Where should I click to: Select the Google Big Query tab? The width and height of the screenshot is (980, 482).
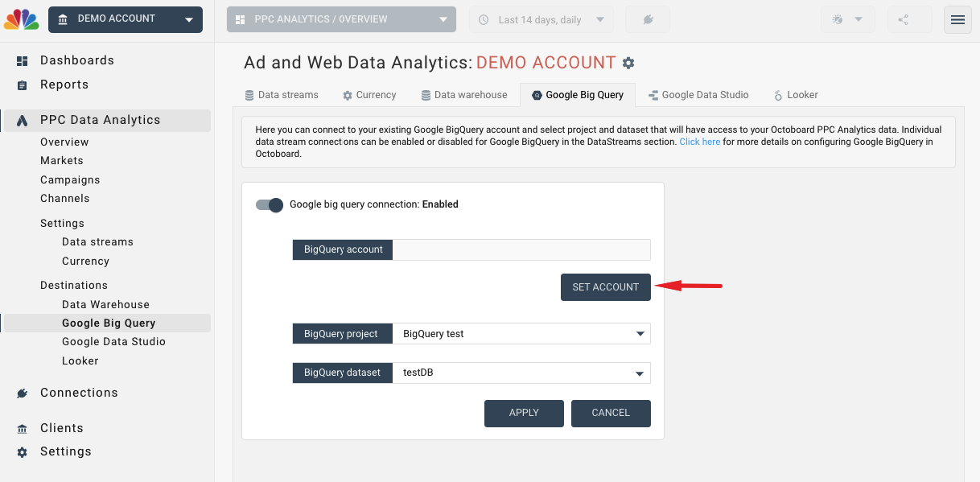click(578, 95)
